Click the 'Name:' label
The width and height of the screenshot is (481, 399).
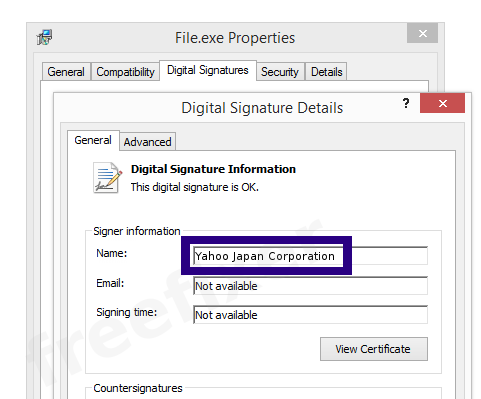[x=112, y=253]
